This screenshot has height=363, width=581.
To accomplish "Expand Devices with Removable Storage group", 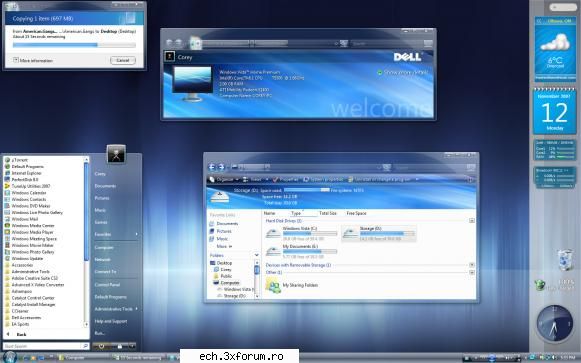I will 472,265.
